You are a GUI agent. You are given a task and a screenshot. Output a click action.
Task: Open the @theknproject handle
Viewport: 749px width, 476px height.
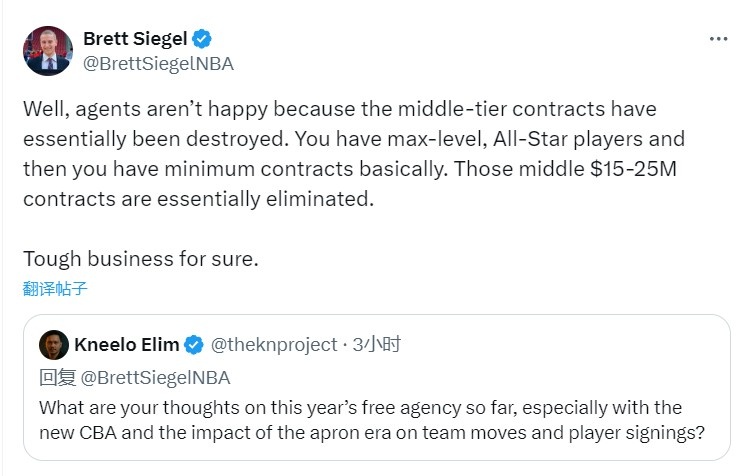coord(274,345)
